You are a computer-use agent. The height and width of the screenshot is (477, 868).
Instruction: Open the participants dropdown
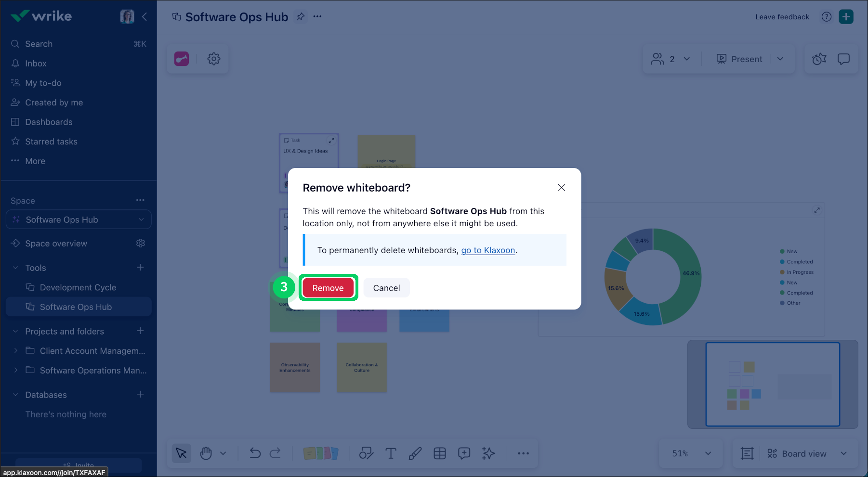(x=671, y=59)
